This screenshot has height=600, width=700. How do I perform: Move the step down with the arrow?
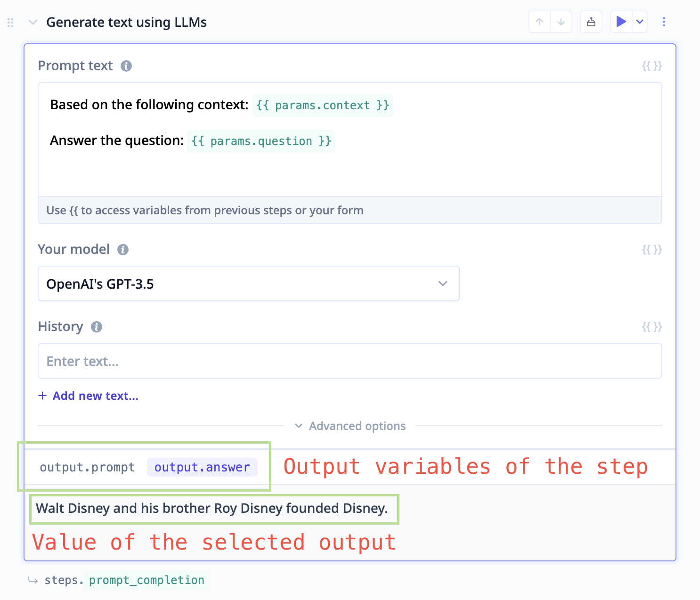click(x=561, y=22)
